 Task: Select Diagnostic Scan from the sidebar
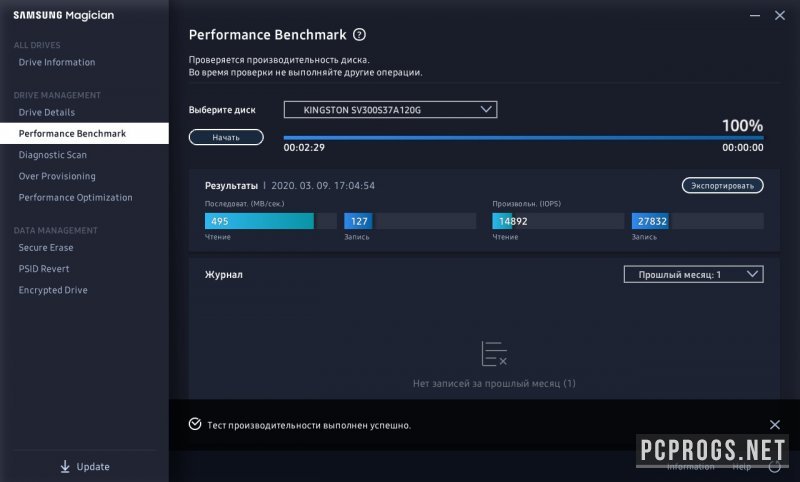pyautogui.click(x=53, y=155)
